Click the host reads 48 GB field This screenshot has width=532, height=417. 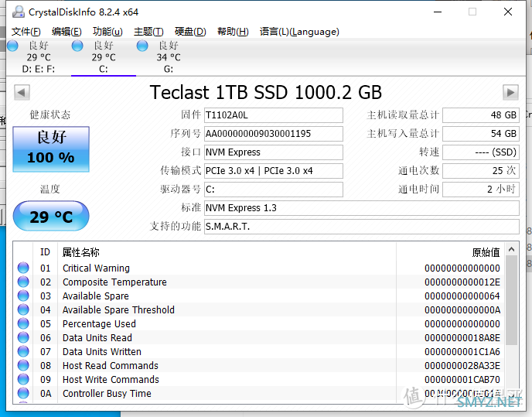click(481, 115)
